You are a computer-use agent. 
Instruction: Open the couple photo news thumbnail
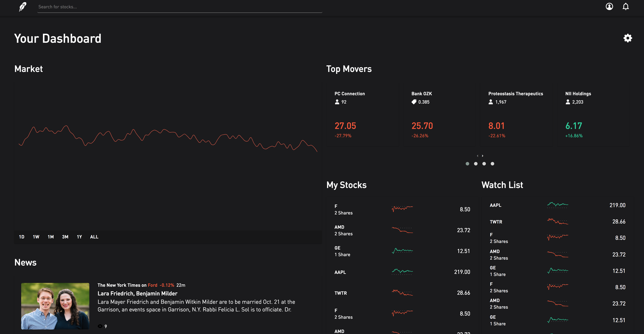(55, 306)
